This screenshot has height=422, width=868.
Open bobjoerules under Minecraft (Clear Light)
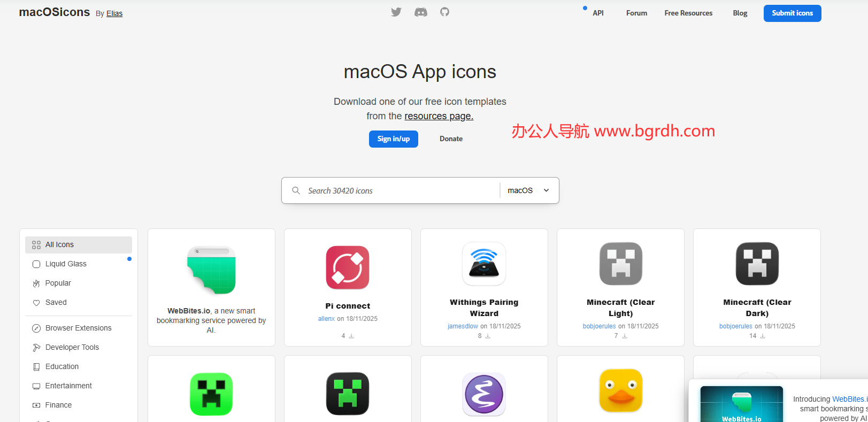(x=599, y=326)
